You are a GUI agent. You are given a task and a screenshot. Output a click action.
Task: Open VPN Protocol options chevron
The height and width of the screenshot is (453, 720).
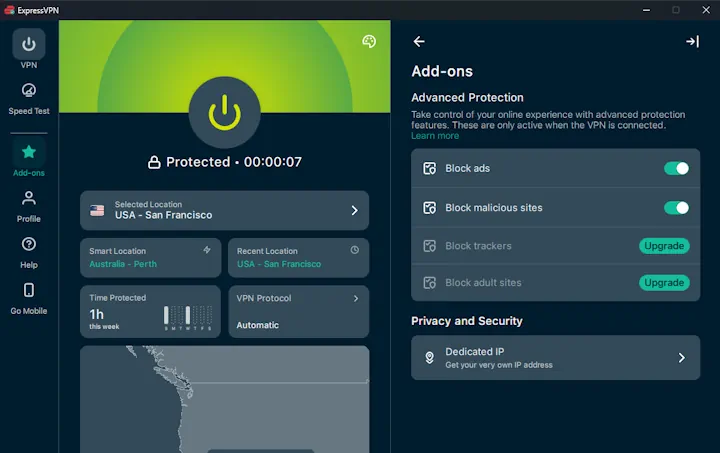(356, 298)
